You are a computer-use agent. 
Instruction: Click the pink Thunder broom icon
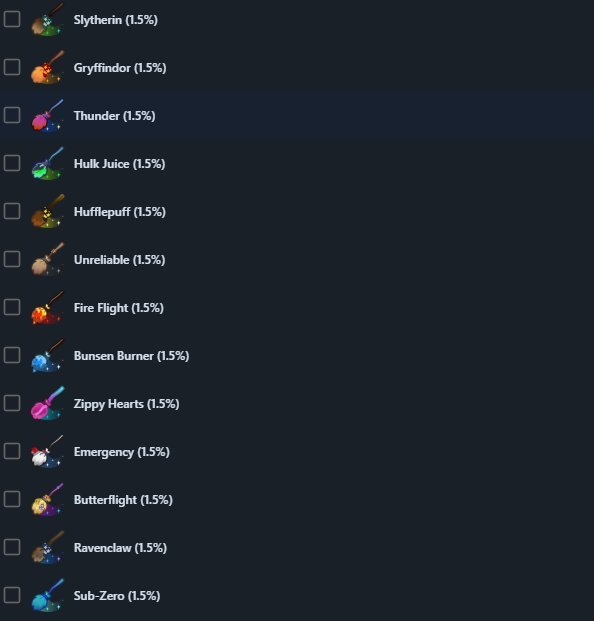click(47, 115)
